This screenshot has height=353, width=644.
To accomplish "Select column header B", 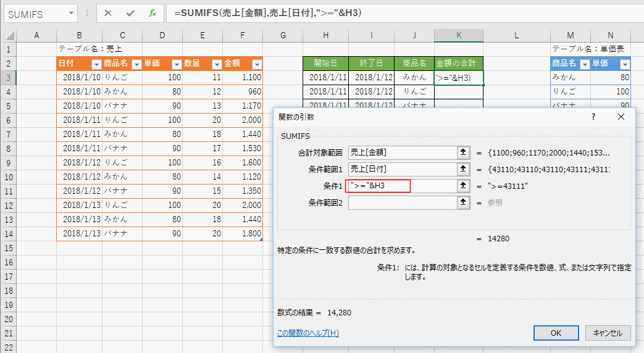I will [x=79, y=36].
